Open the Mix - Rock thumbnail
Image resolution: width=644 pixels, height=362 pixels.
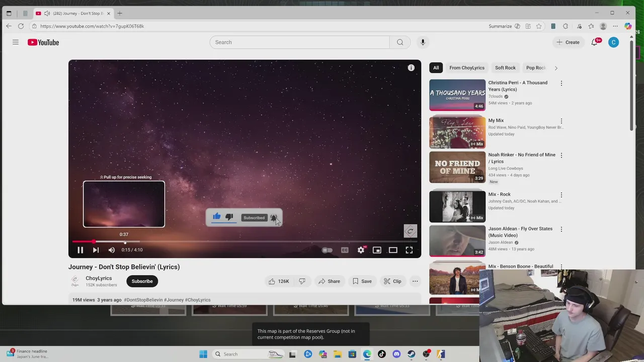[457, 206]
